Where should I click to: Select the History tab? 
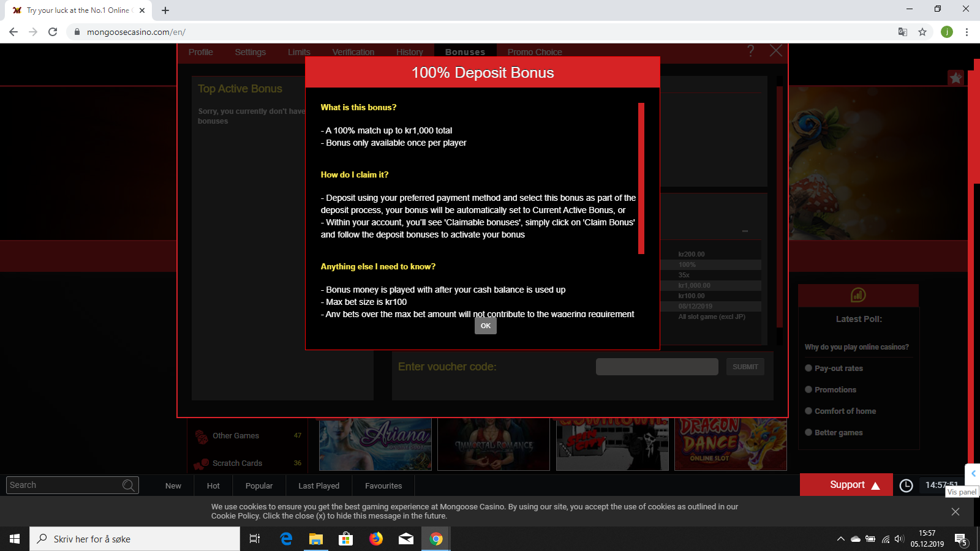tap(410, 52)
